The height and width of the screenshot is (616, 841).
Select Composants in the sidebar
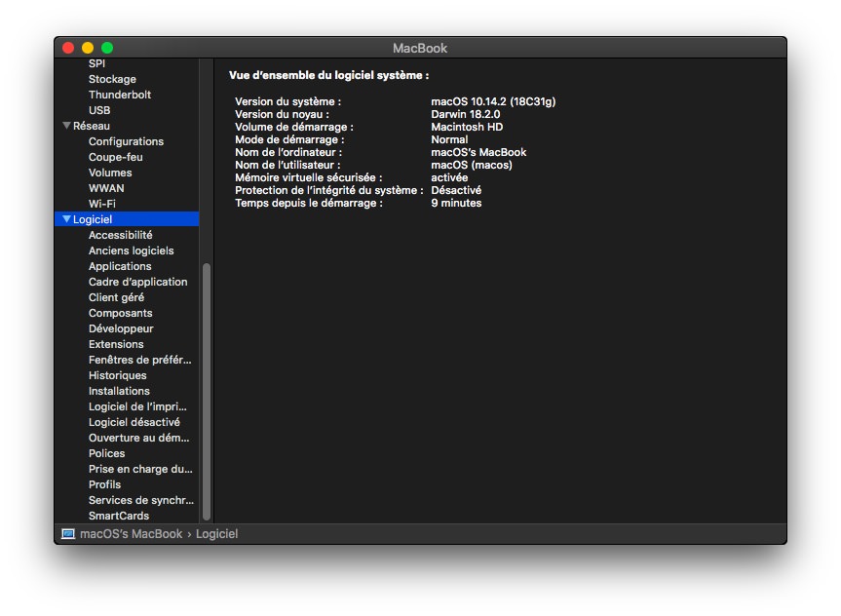(x=120, y=312)
